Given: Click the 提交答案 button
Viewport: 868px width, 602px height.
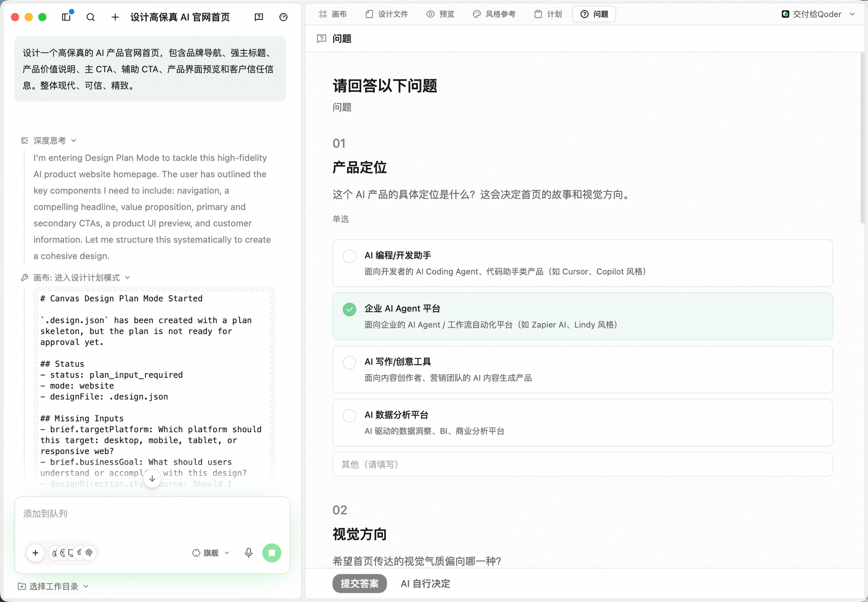Looking at the screenshot, I should (359, 583).
